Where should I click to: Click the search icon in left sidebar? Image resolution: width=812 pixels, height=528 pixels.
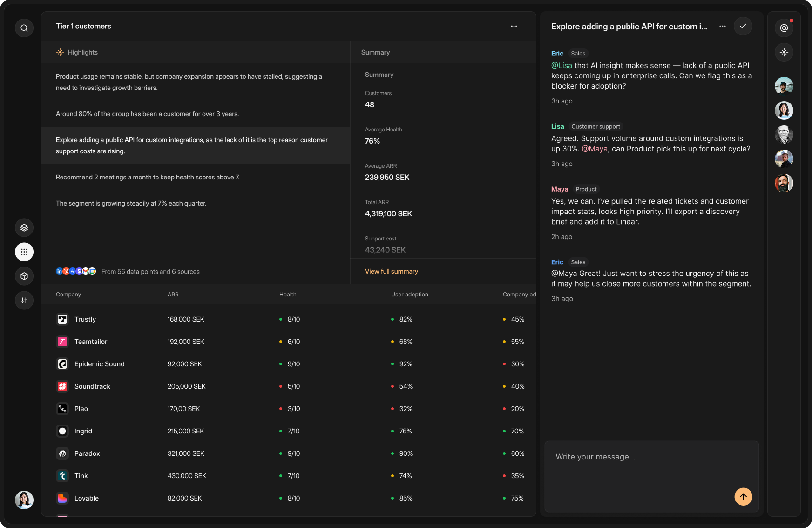pos(24,28)
